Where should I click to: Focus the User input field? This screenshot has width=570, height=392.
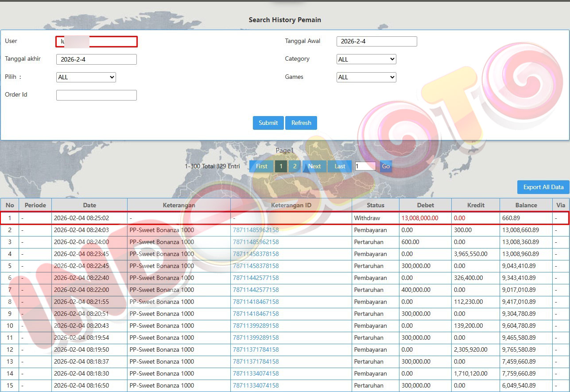97,42
